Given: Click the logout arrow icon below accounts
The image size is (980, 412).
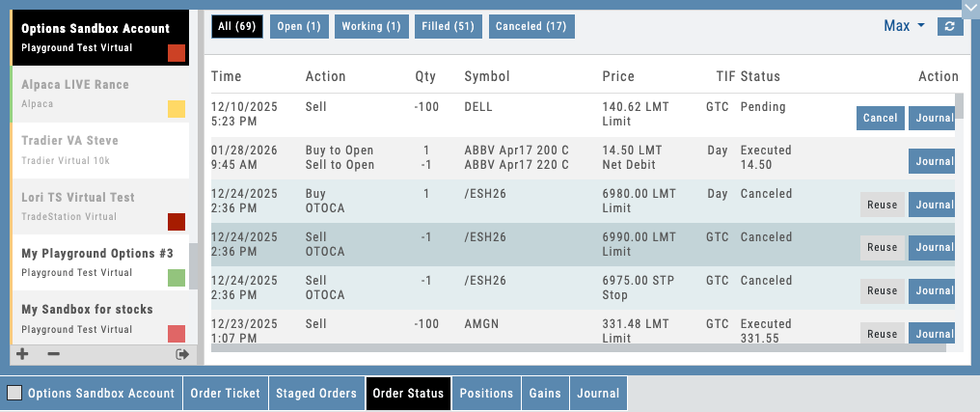Looking at the screenshot, I should tap(182, 354).
